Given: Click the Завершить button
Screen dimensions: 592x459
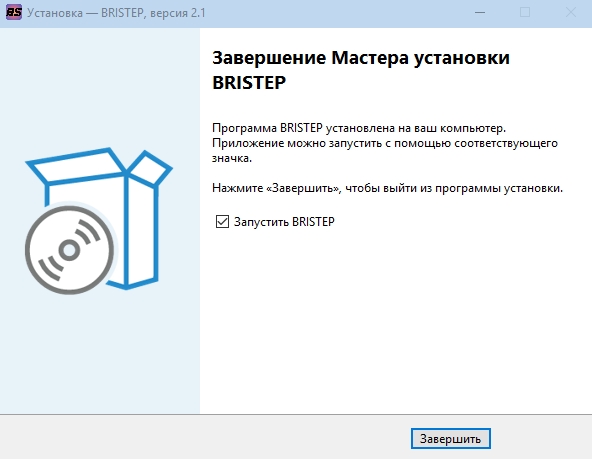Looking at the screenshot, I should click(450, 439).
